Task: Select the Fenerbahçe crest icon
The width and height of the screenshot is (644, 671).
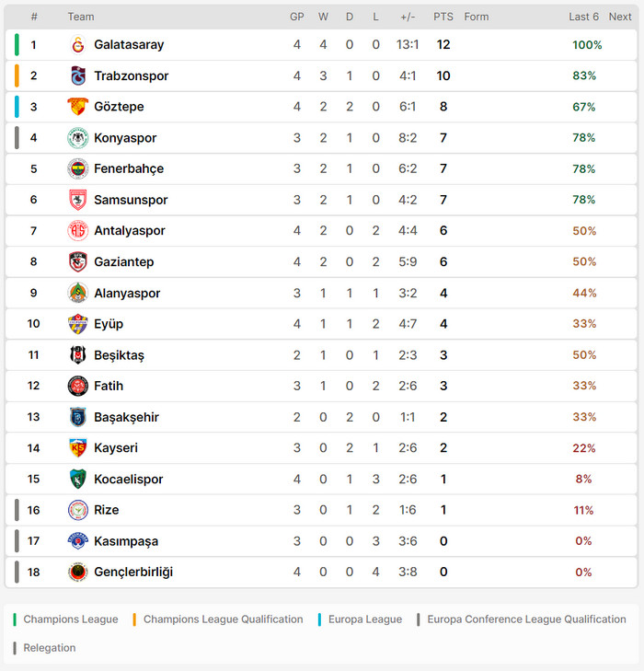Action: point(78,168)
